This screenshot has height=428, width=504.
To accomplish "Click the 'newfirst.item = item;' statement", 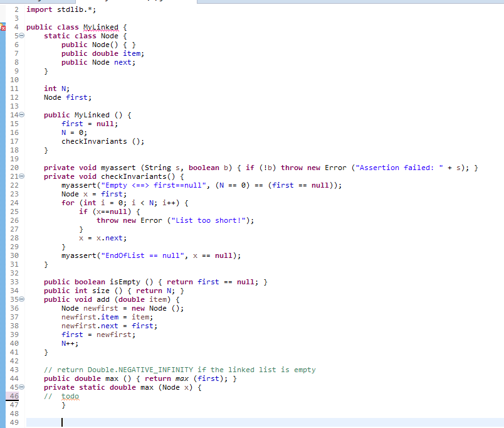I will tap(107, 317).
